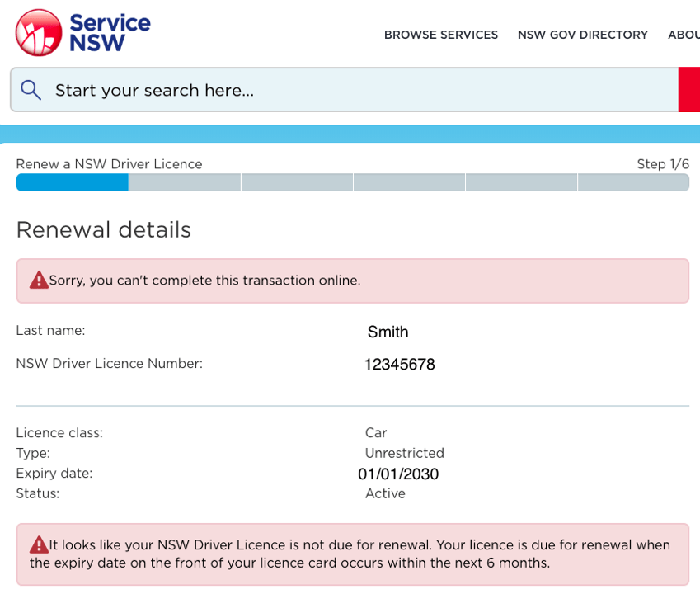Viewport: 700px width, 594px height.
Task: Click the red search button at the right of the search bar
Action: (688, 90)
